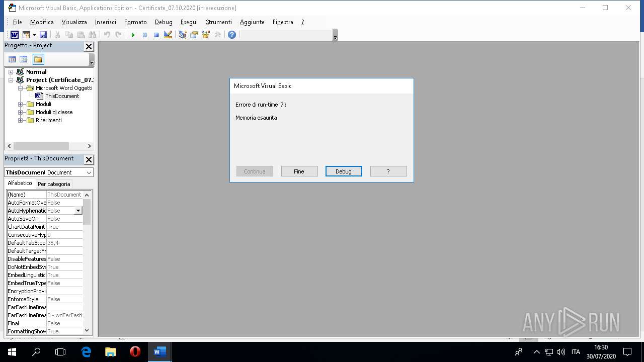This screenshot has height=362, width=644.
Task: Click the Debug button in error dialog
Action: pos(344,171)
